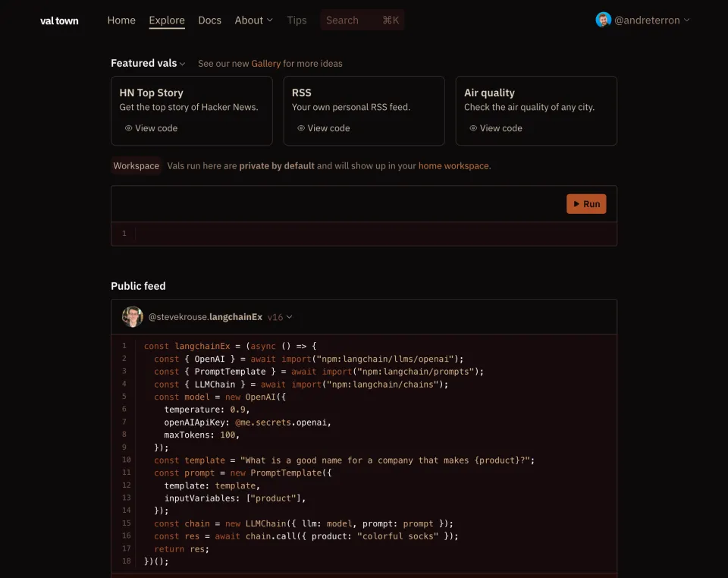
Task: Open the v16 version dropdown
Action: (281, 317)
